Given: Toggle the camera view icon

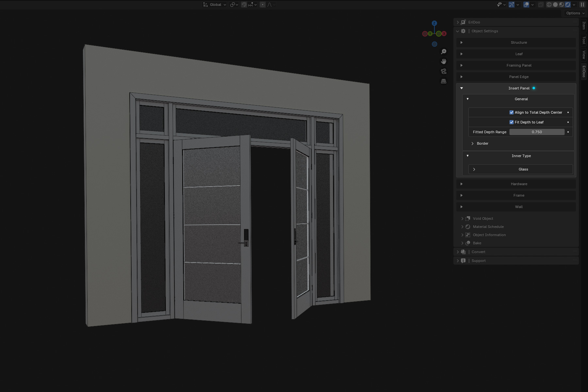Looking at the screenshot, I should click(x=444, y=71).
